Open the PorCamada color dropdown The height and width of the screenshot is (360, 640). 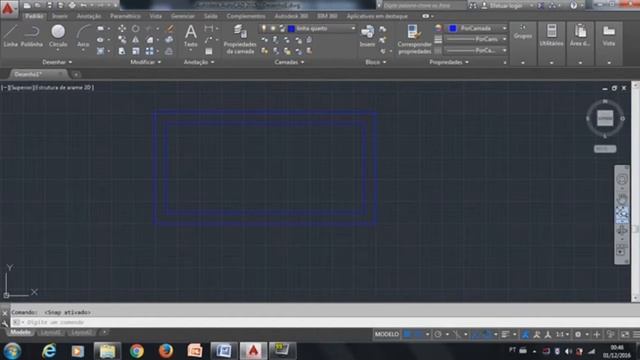(x=504, y=28)
